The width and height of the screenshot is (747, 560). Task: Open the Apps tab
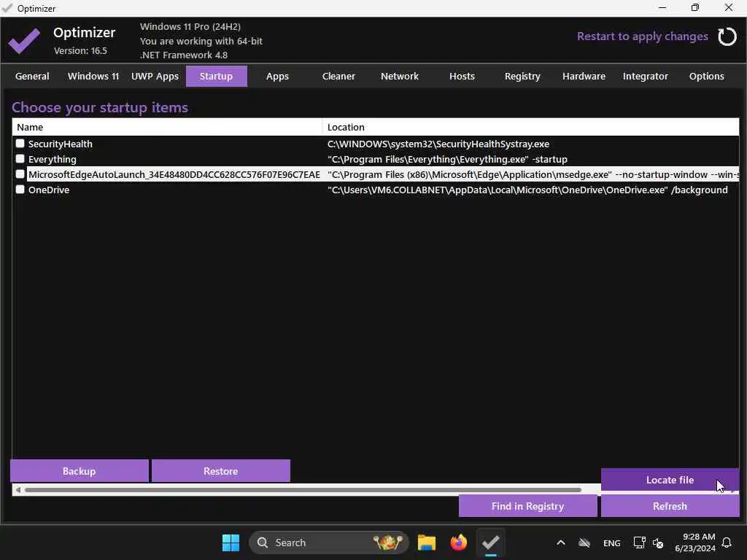(x=277, y=76)
